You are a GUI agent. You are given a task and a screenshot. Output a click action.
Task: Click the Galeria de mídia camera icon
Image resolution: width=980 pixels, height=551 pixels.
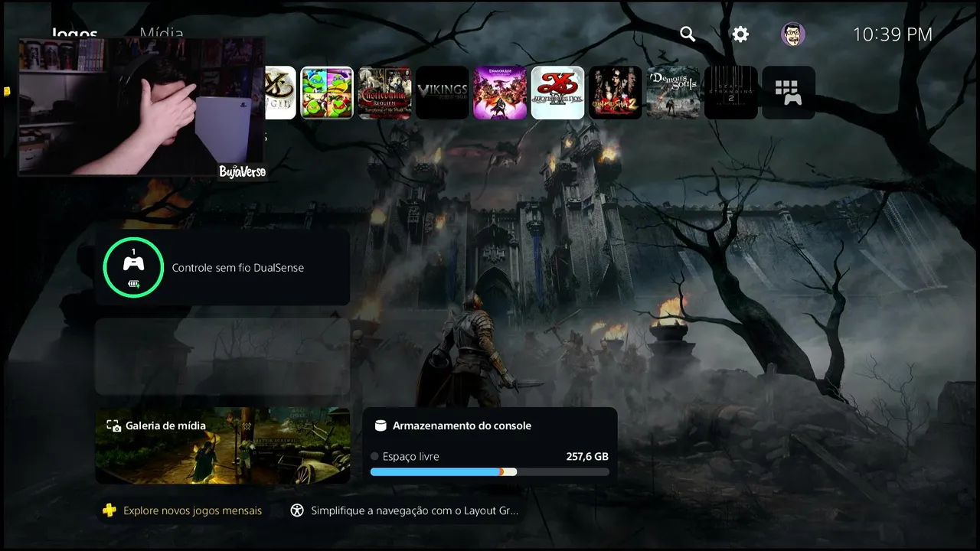pos(113,425)
